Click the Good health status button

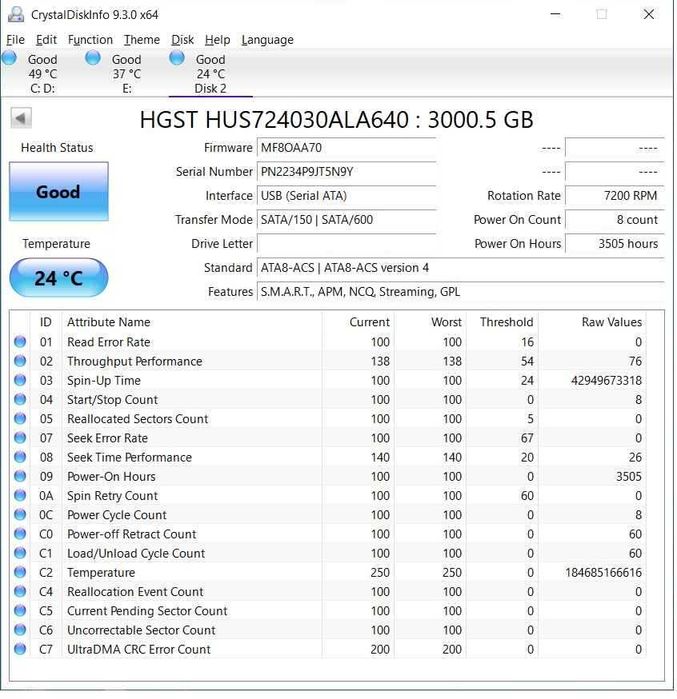coord(59,192)
